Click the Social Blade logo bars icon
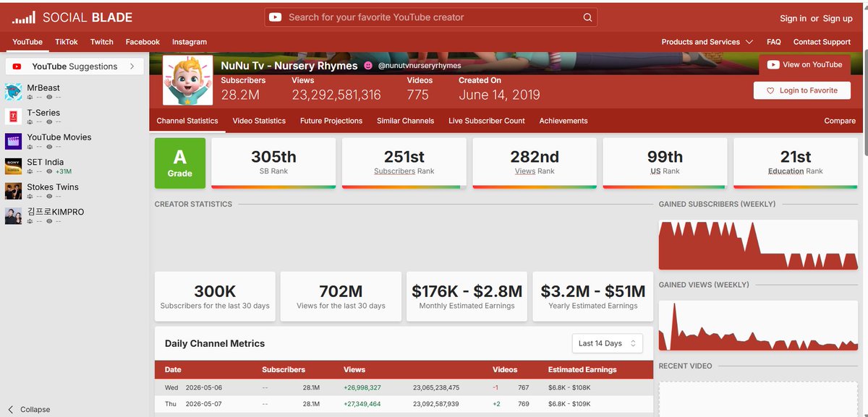868x417 pixels. [x=24, y=17]
